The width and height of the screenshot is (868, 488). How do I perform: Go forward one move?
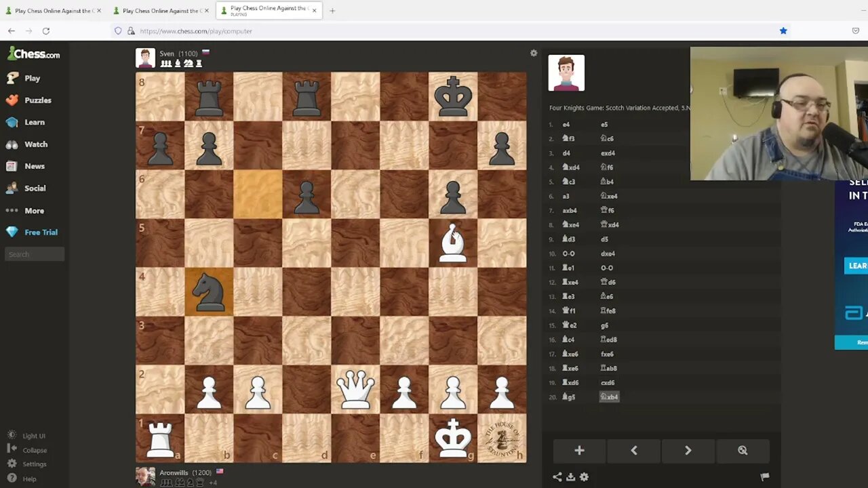pyautogui.click(x=688, y=451)
